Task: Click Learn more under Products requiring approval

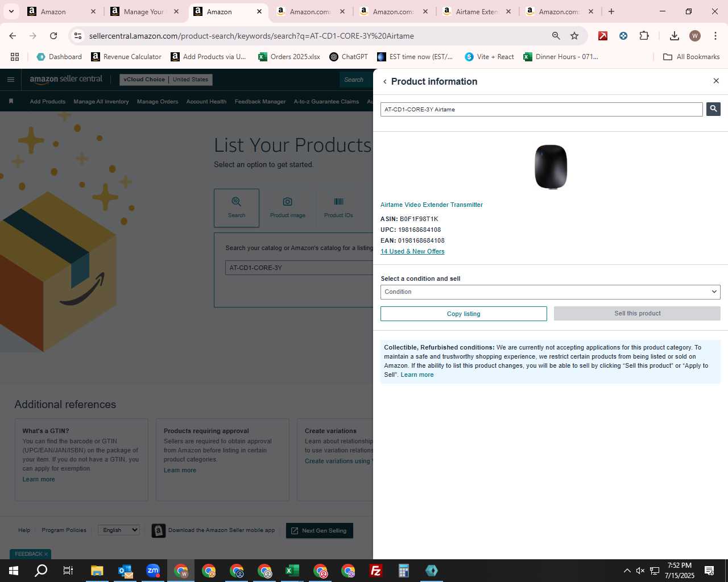Action: (x=180, y=470)
